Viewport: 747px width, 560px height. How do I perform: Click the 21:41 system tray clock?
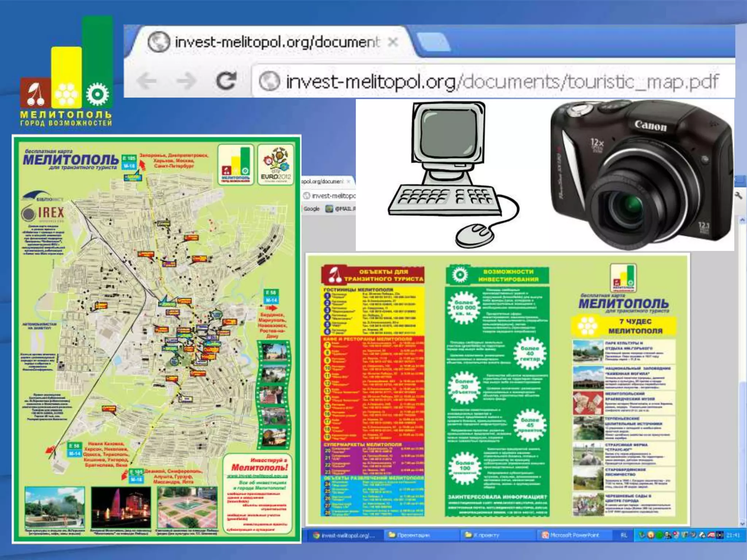pyautogui.click(x=733, y=535)
